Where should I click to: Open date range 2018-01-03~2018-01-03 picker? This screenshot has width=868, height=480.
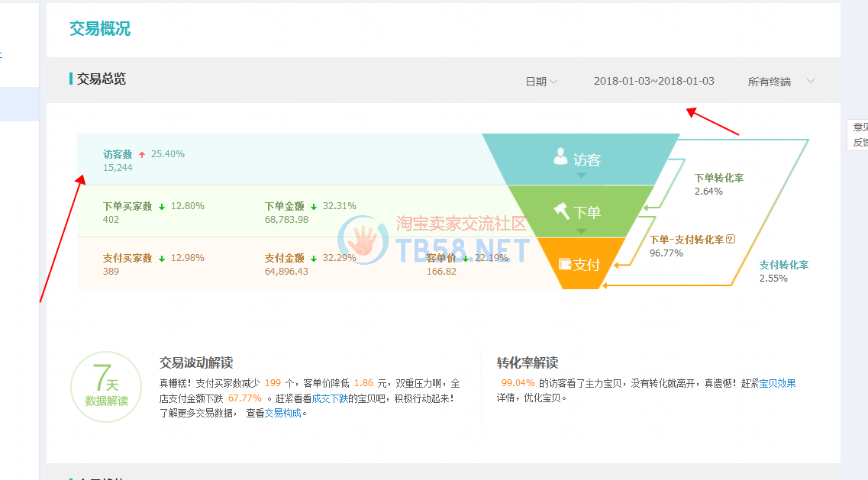[653, 81]
